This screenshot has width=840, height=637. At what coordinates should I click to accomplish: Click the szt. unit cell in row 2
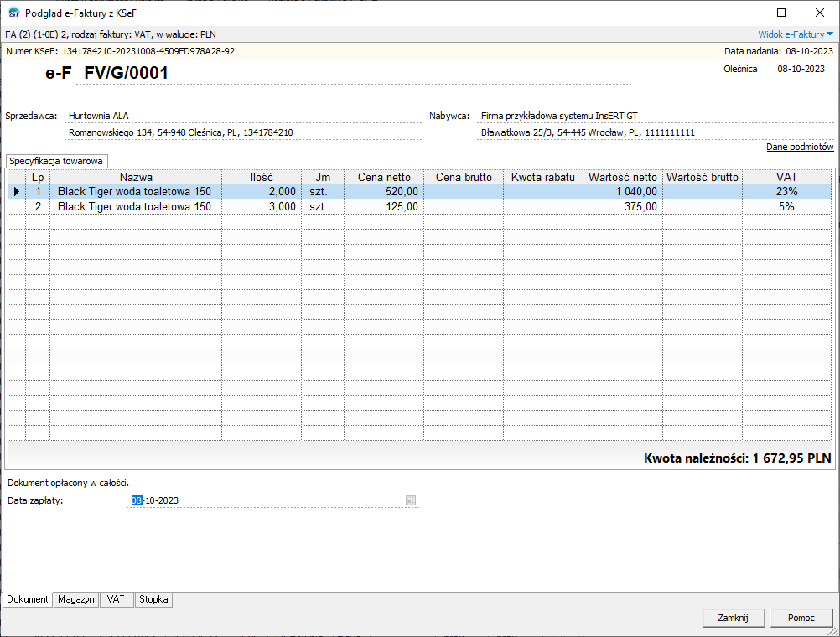coord(323,206)
